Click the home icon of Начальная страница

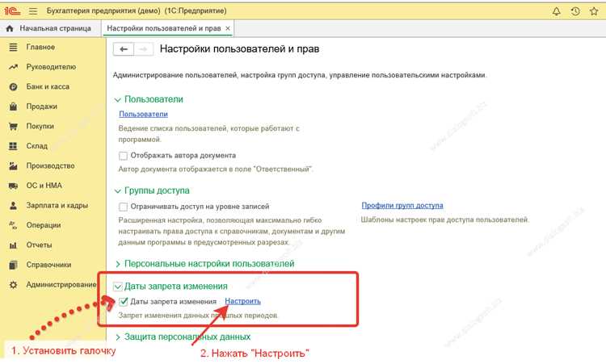[10, 28]
